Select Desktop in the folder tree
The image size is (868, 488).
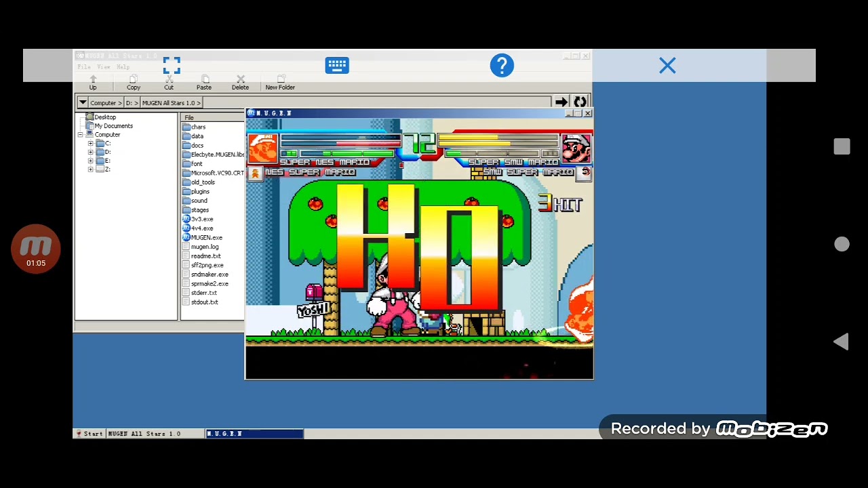105,117
